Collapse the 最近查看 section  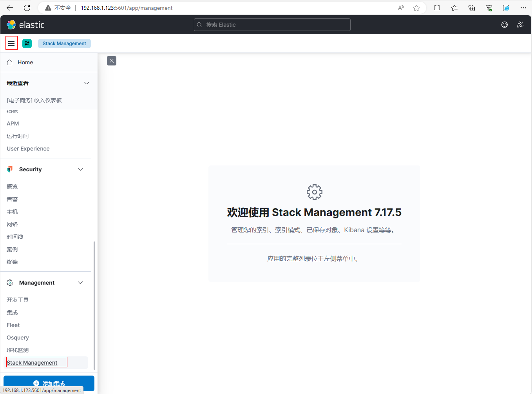pos(87,83)
